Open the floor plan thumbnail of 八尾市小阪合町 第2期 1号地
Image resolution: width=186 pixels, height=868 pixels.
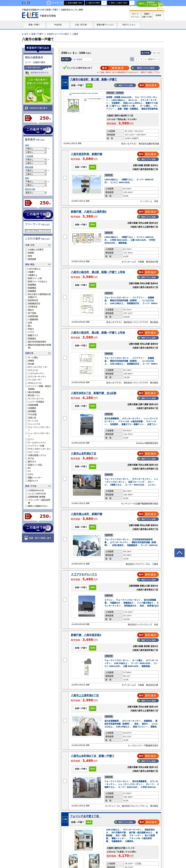(87, 304)
